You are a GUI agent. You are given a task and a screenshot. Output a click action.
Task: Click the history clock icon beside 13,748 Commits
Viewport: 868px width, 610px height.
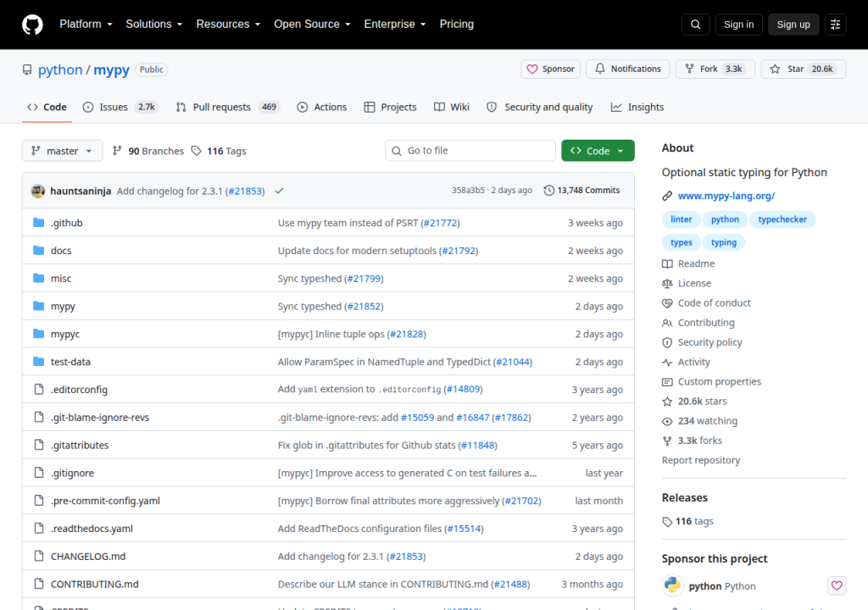click(x=548, y=191)
